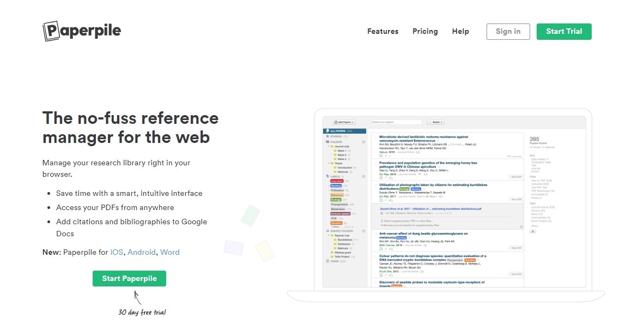Collapse the Journal club folder
This screenshot has width=644, height=323.
[x=329, y=146]
